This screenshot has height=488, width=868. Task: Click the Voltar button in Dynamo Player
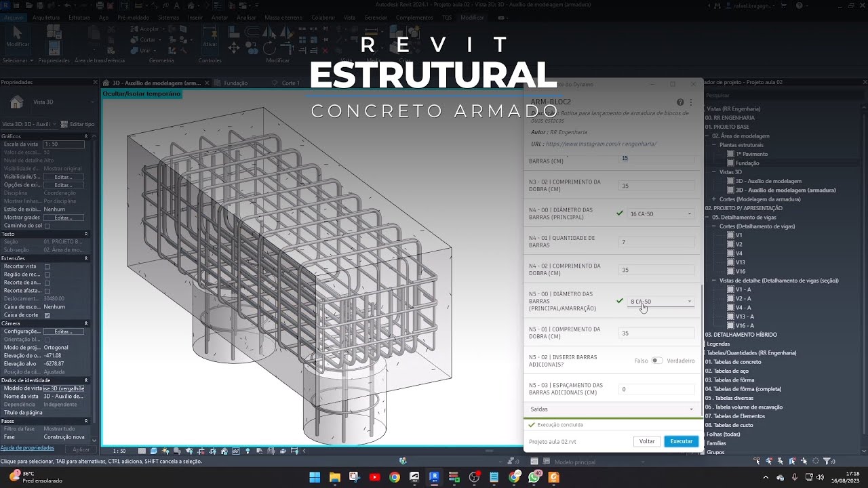(x=647, y=441)
